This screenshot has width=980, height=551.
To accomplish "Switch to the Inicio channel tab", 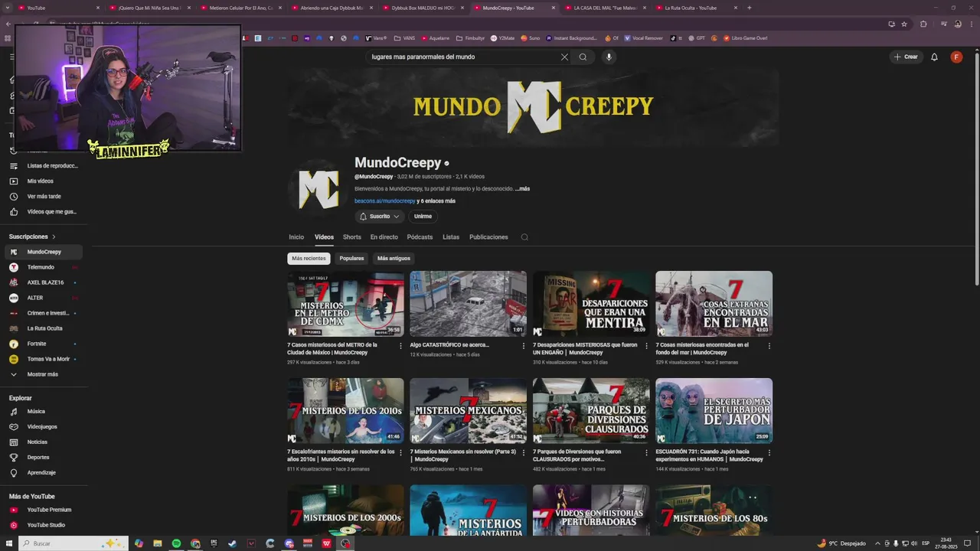I will [x=296, y=237].
